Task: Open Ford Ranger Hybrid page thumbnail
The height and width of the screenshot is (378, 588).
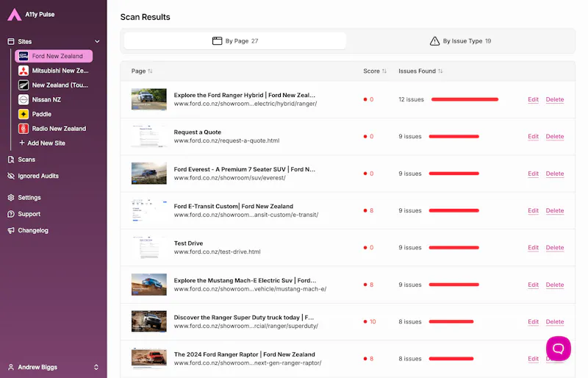Action: 149,99
